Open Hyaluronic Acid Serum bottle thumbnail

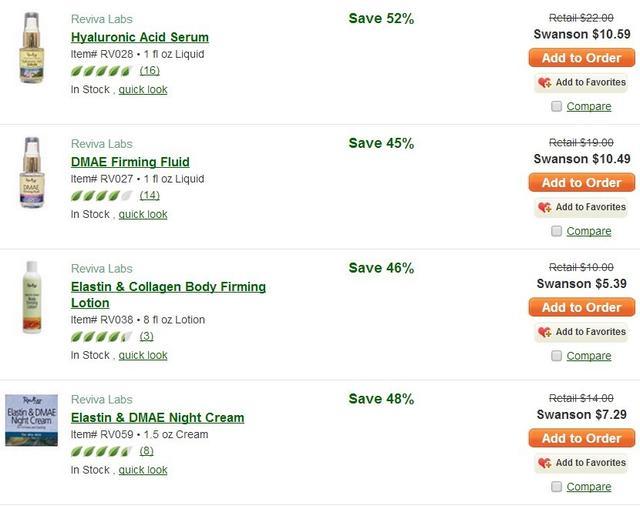pyautogui.click(x=32, y=48)
